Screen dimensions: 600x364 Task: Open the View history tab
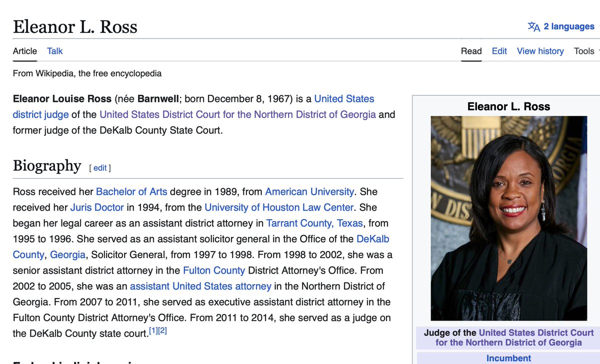pos(540,51)
